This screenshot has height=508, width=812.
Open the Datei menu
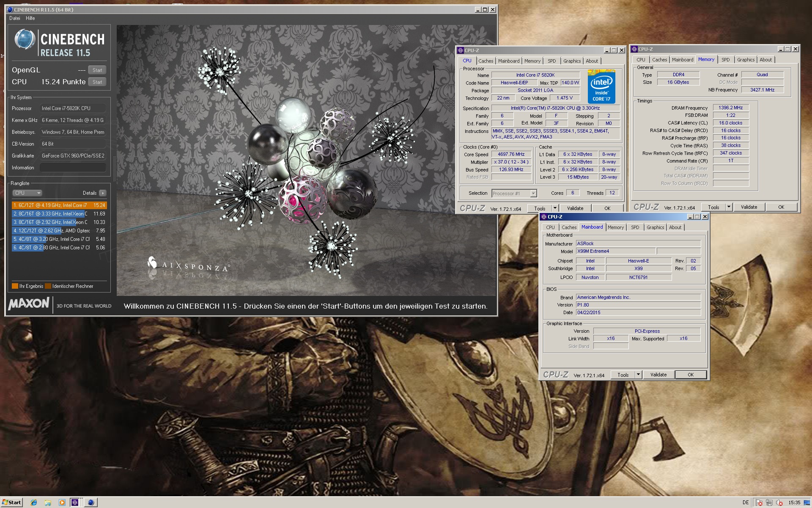click(x=15, y=18)
